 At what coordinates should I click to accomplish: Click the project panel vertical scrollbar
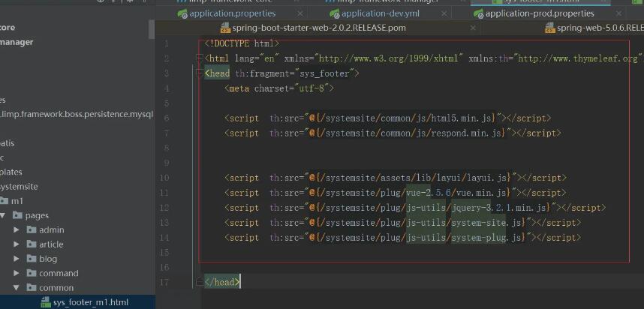(x=152, y=30)
